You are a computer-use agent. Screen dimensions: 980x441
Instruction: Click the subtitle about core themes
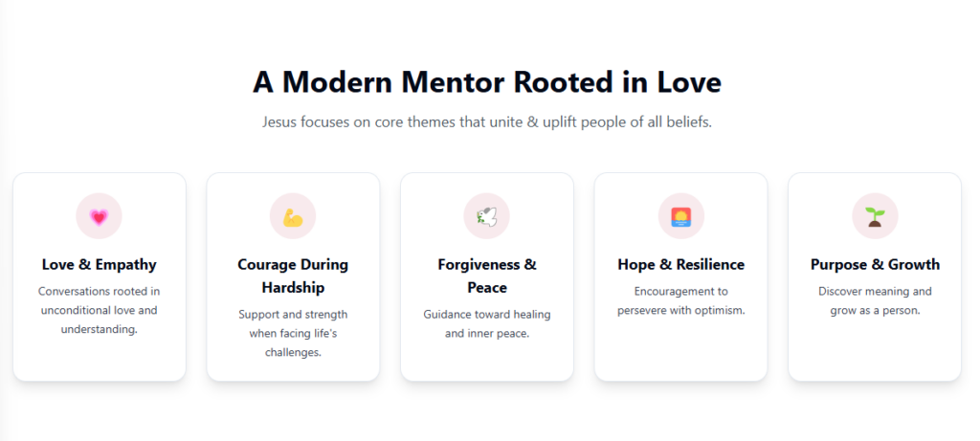pos(486,122)
